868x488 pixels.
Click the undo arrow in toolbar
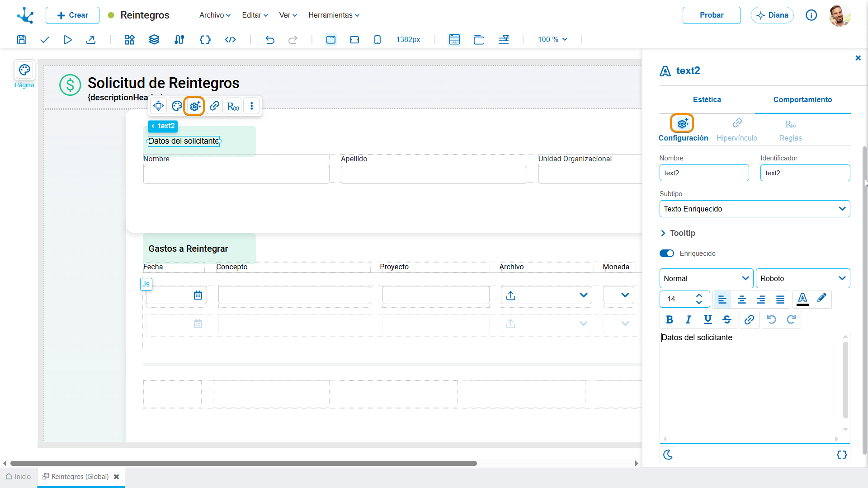tap(269, 40)
